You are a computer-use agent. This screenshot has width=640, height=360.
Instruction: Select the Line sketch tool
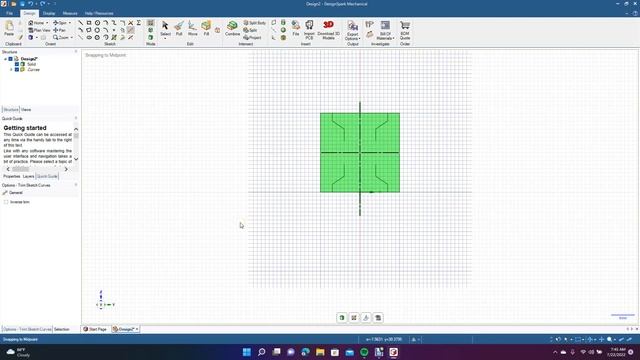80,23
